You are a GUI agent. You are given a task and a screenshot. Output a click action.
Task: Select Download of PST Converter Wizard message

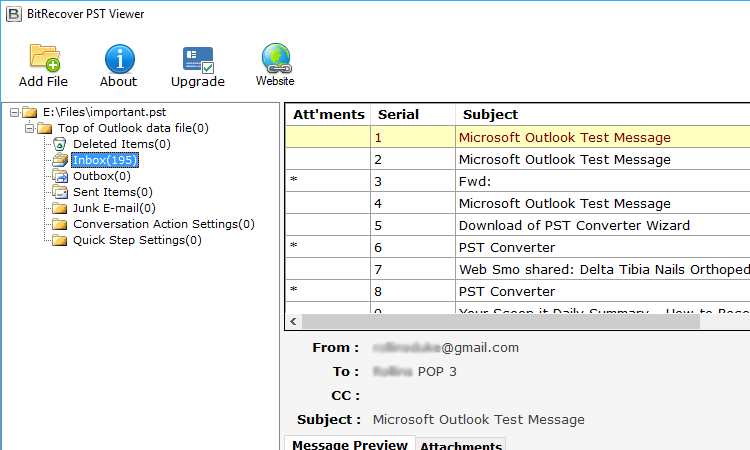tap(518, 225)
